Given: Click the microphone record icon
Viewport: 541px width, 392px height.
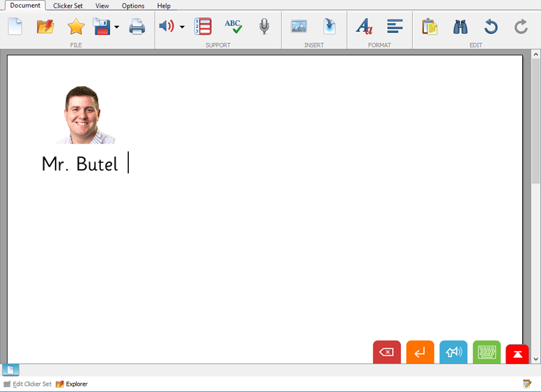Looking at the screenshot, I should (264, 27).
